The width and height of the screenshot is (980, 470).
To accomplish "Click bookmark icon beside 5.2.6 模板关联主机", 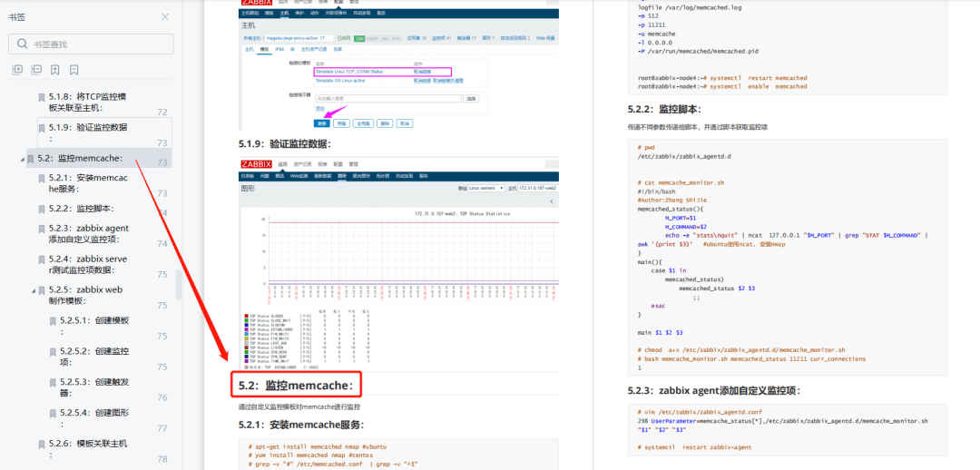I will click(41, 444).
